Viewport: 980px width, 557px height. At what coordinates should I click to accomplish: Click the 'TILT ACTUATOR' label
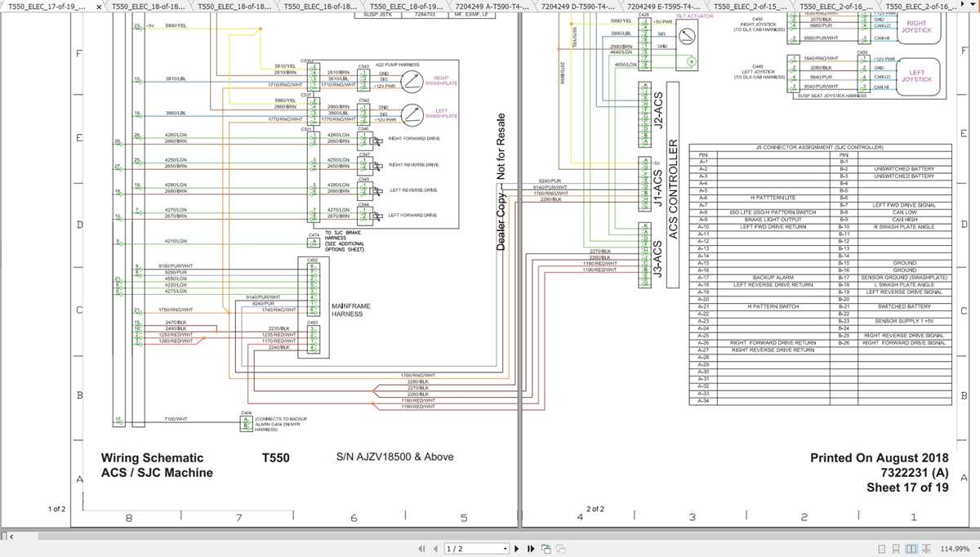[695, 16]
